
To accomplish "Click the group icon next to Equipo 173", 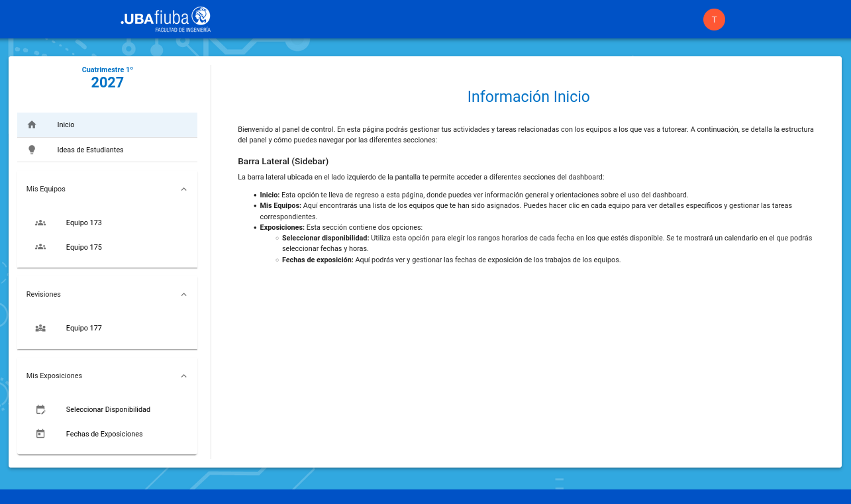I will coord(40,223).
